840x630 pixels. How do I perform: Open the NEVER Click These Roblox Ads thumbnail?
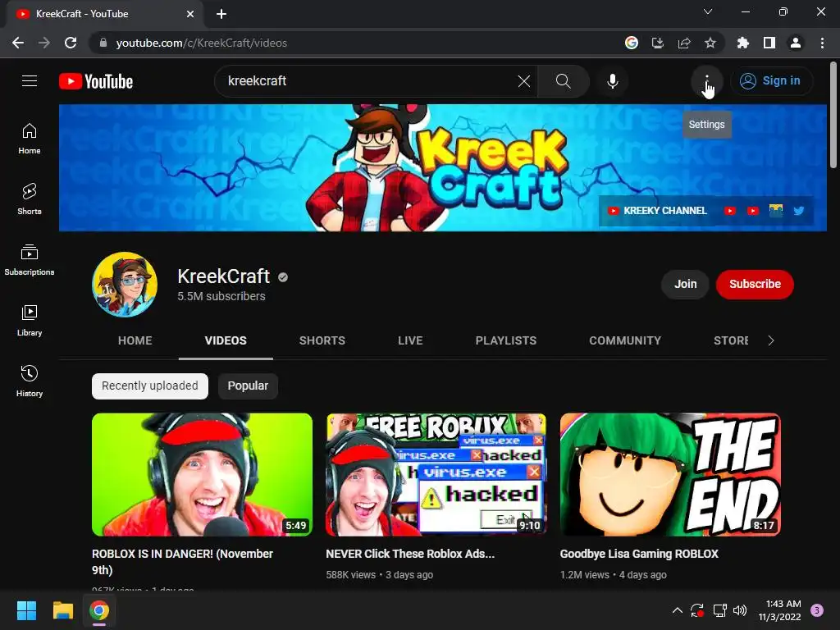pyautogui.click(x=436, y=475)
